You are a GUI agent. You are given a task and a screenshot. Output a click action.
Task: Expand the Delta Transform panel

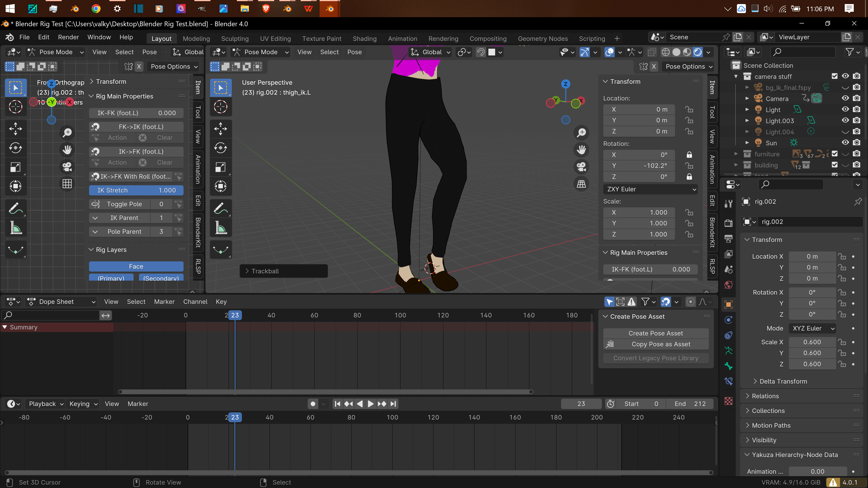click(783, 382)
